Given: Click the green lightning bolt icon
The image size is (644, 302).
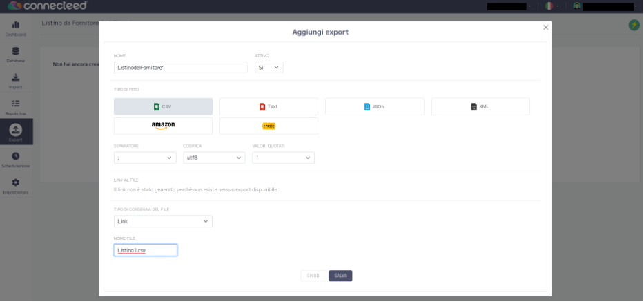Looking at the screenshot, I should (633, 26).
